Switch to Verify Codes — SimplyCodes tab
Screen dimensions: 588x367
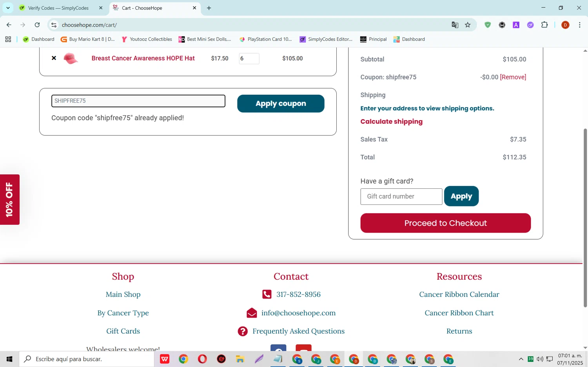58,8
